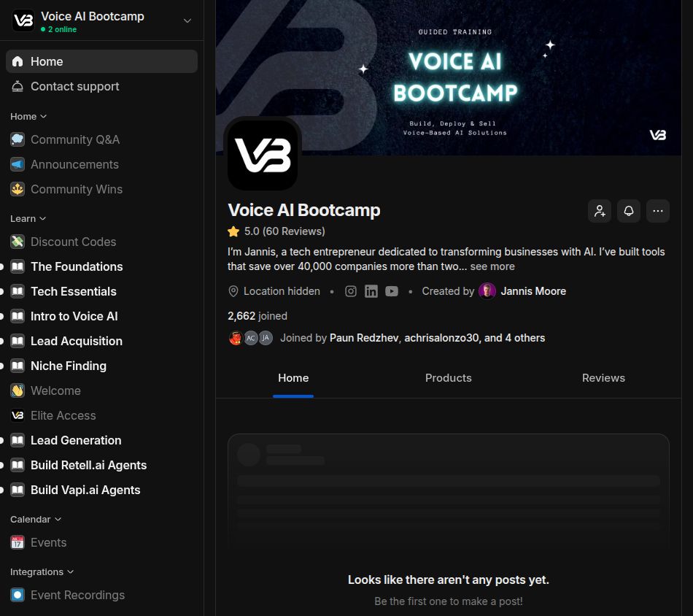Click the Build Vapi.ai Agents book icon
Screen dimensions: 693x616
18,490
